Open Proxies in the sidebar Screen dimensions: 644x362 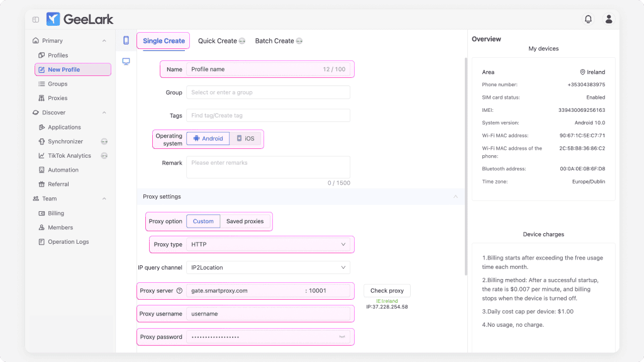click(57, 98)
